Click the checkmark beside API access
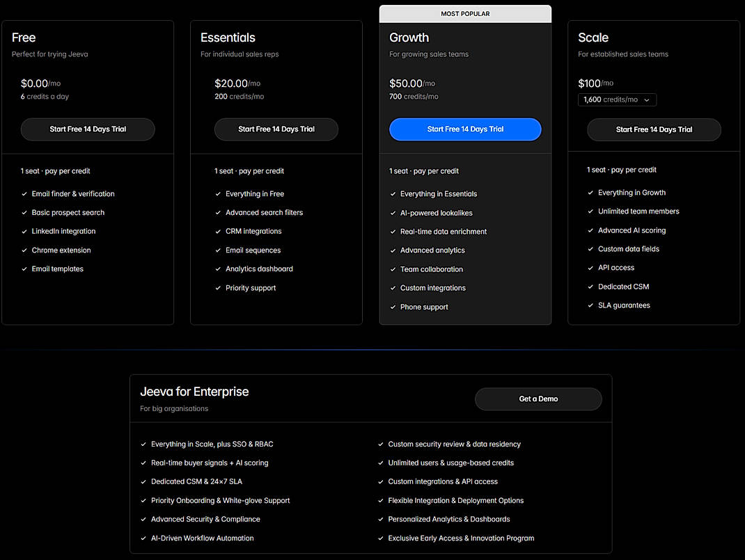This screenshot has width=745, height=560. coord(590,267)
